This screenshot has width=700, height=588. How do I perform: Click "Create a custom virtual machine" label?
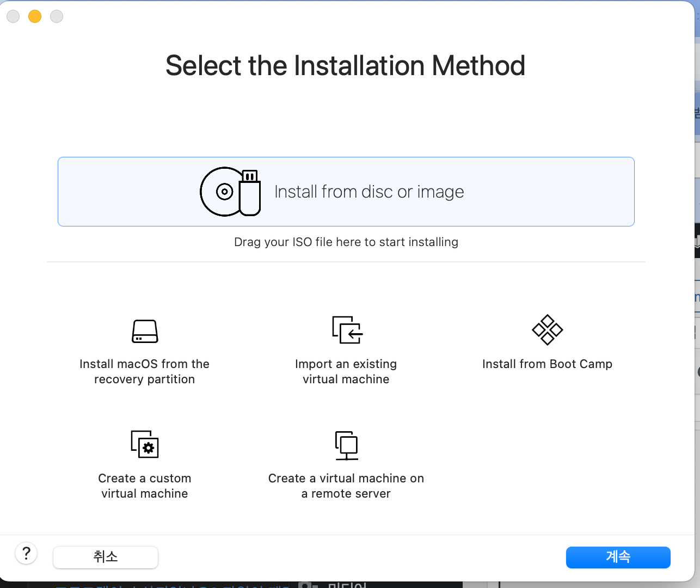click(145, 486)
